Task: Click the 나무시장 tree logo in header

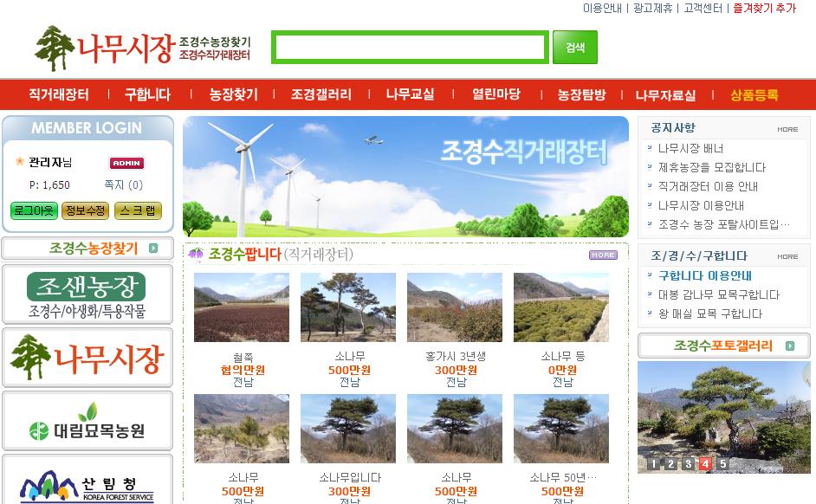Action: [x=104, y=48]
